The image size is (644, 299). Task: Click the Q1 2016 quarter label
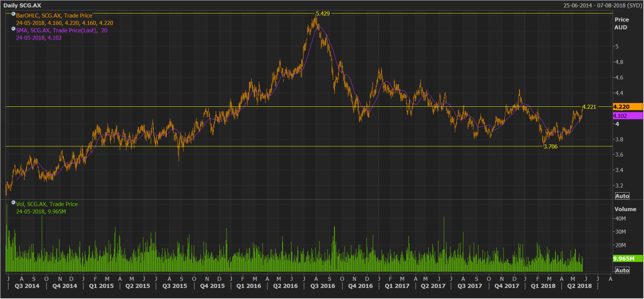249,286
